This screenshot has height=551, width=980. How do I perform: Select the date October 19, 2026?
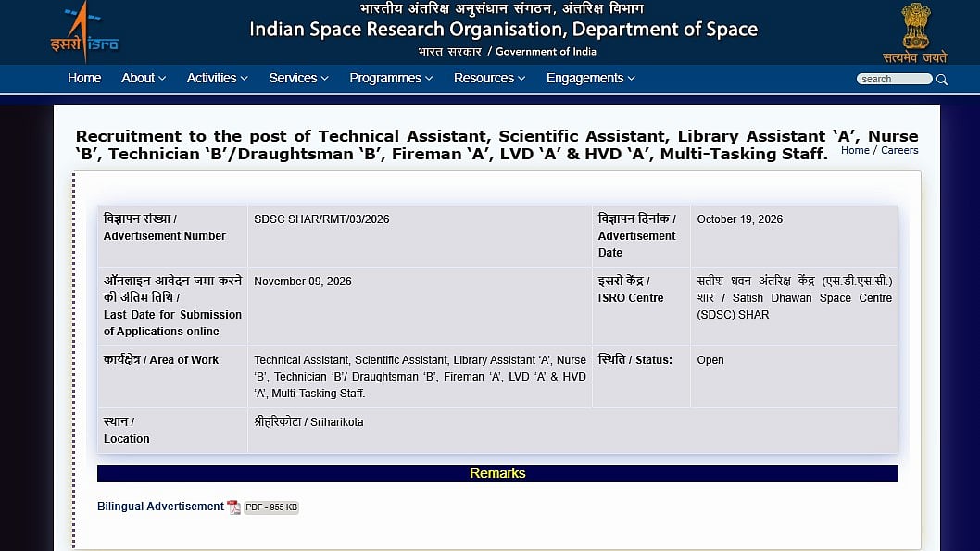pos(739,219)
